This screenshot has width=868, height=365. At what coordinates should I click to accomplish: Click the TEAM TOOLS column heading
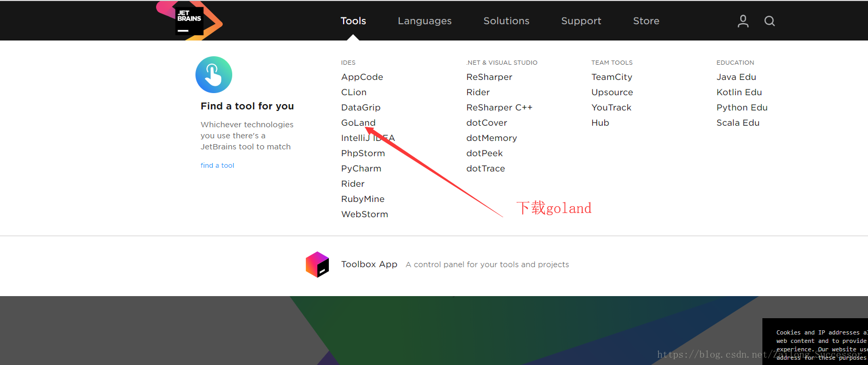pyautogui.click(x=612, y=63)
